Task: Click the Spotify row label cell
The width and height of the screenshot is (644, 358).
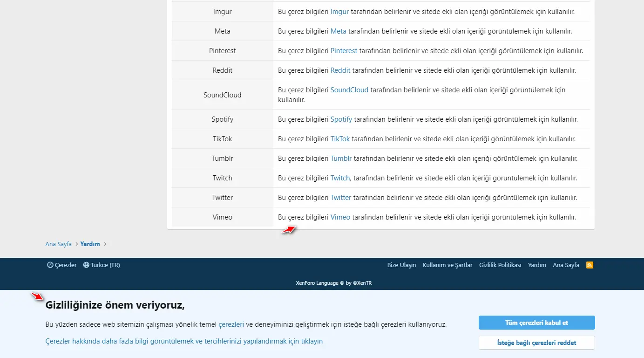Action: (x=223, y=119)
